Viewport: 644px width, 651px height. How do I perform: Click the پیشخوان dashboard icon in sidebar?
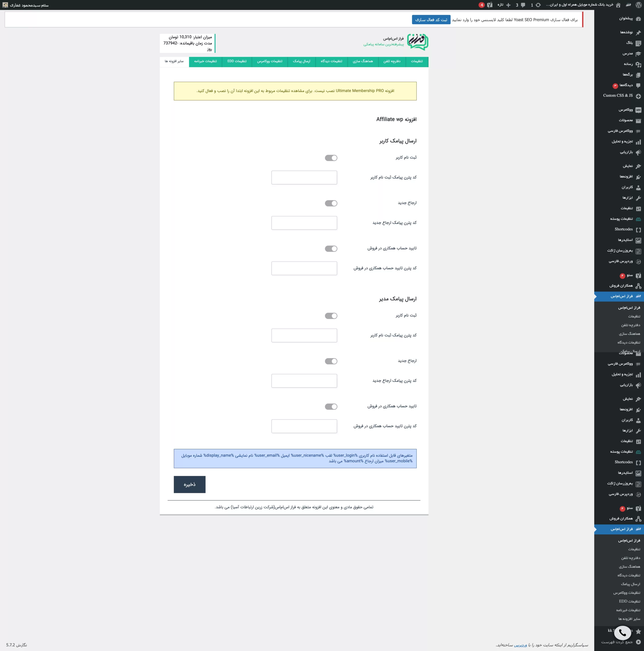point(638,19)
